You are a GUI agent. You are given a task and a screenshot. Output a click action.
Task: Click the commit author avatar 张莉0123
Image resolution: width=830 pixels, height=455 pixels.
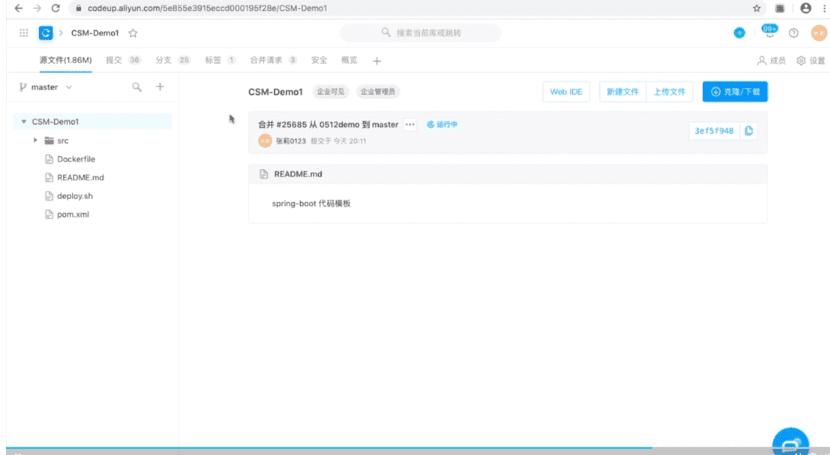coord(265,141)
